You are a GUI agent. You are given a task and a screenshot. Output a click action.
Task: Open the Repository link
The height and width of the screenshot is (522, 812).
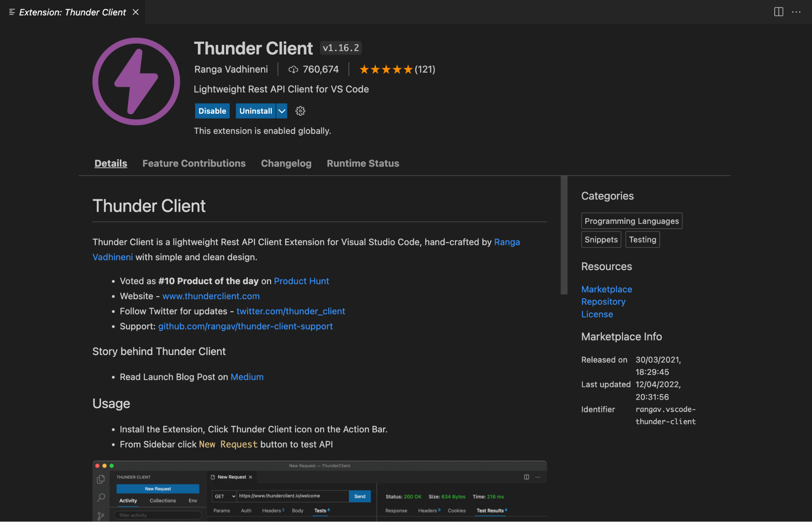click(x=603, y=301)
